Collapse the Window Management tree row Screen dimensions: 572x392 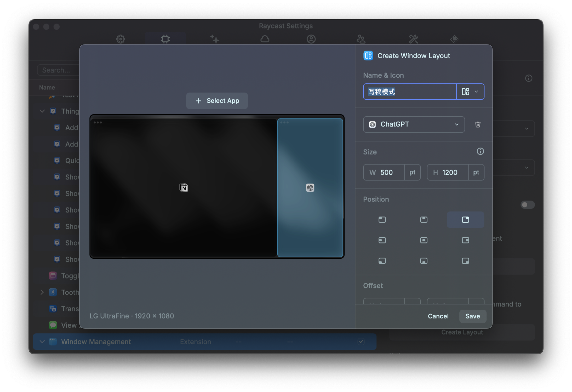point(42,342)
